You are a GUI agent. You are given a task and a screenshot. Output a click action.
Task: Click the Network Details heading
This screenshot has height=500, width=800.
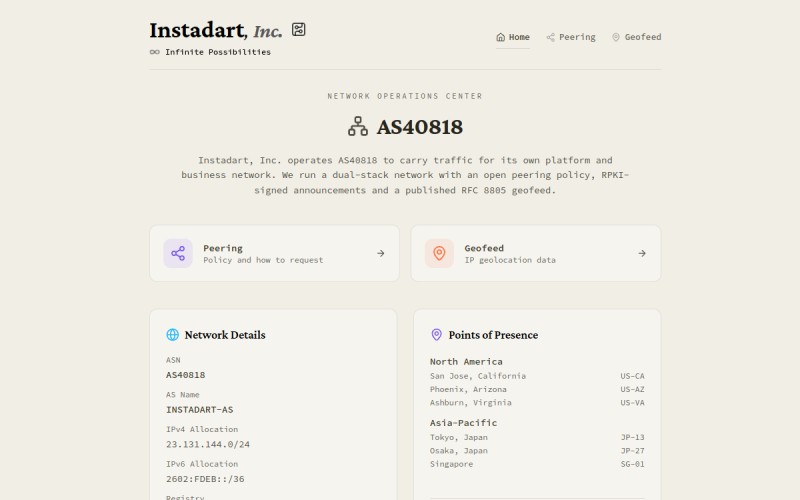(225, 335)
